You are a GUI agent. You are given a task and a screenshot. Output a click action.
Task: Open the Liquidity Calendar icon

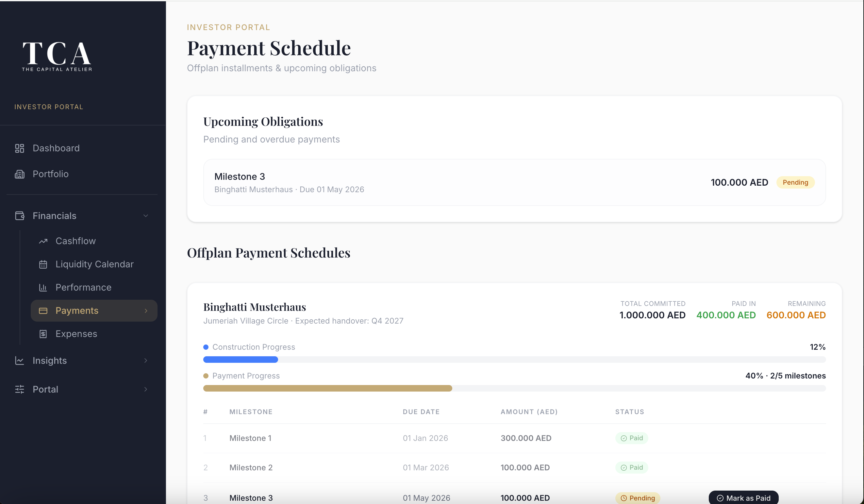[x=43, y=264]
